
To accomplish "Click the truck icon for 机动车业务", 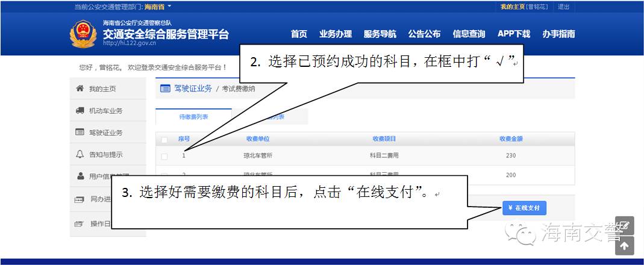I will point(80,111).
